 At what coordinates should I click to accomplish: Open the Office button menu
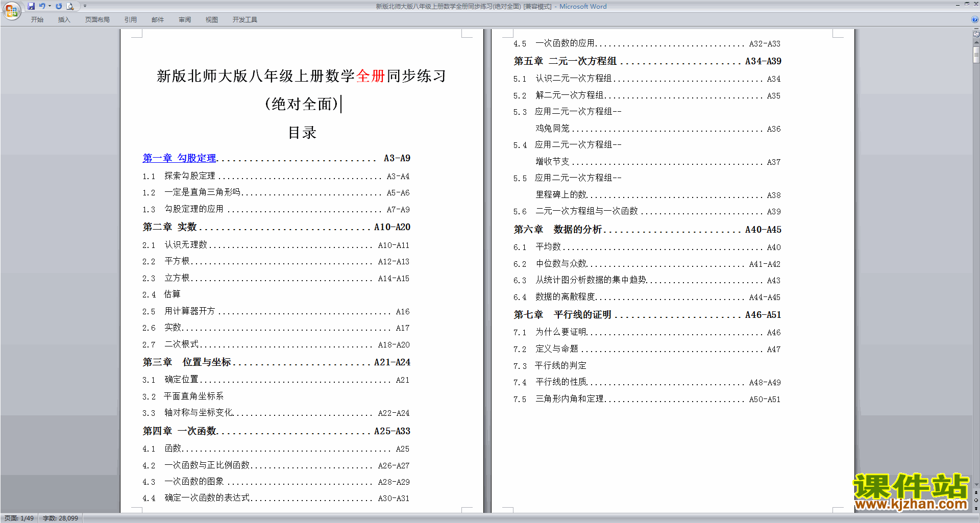tap(11, 10)
